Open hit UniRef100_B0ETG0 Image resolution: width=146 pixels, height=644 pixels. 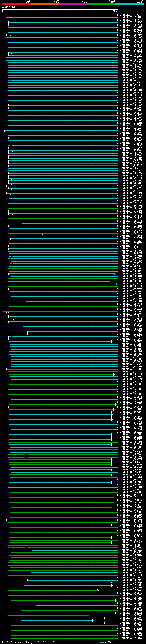tap(131, 638)
